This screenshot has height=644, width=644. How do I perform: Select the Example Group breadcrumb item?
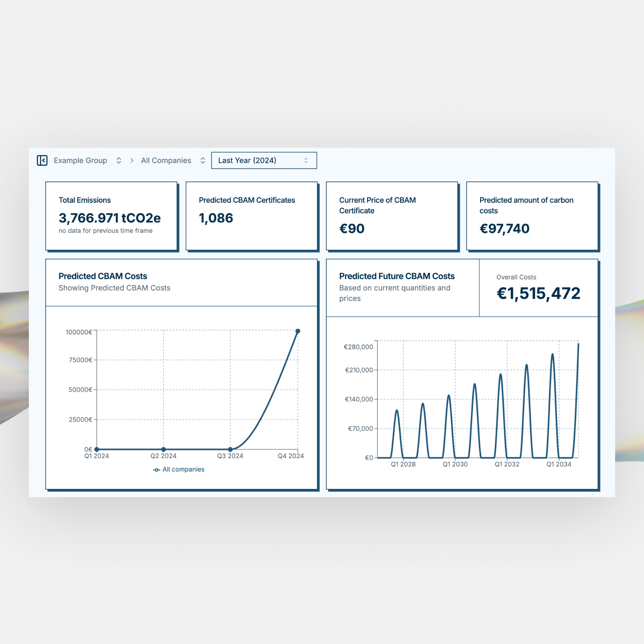pyautogui.click(x=80, y=160)
